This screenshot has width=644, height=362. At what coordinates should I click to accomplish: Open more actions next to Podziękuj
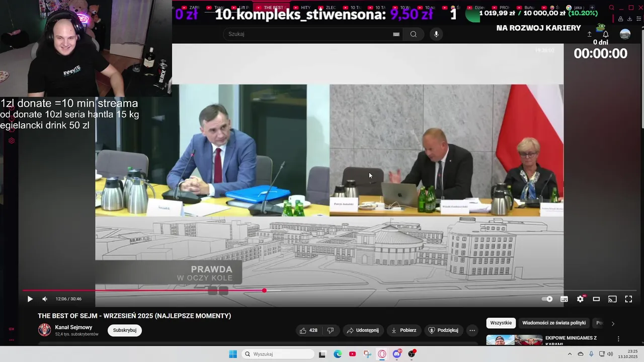pyautogui.click(x=472, y=330)
